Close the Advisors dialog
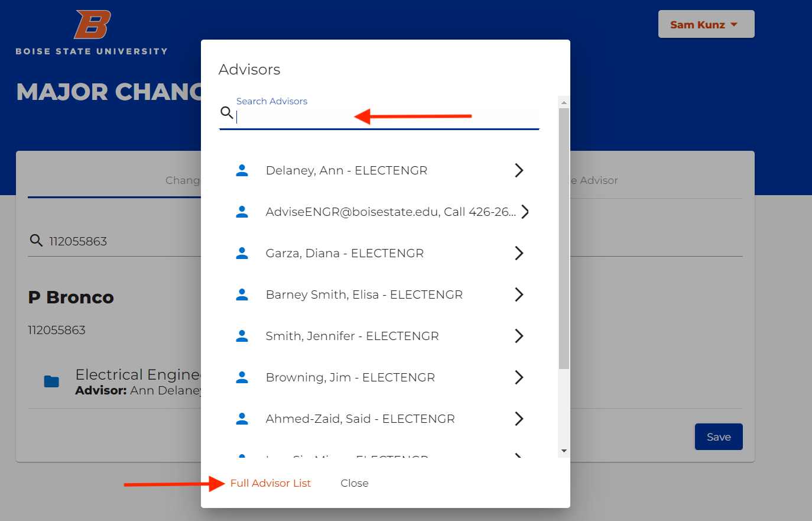The image size is (812, 521). pyautogui.click(x=355, y=483)
